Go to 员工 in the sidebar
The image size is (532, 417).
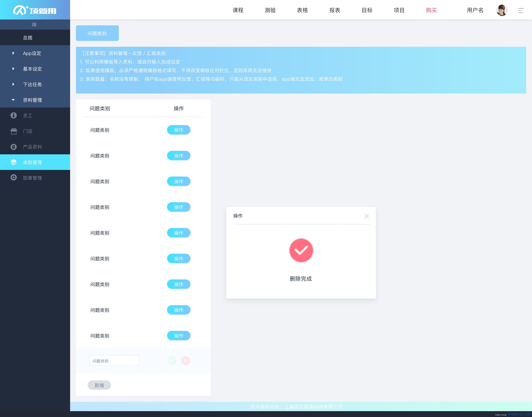pyautogui.click(x=35, y=116)
